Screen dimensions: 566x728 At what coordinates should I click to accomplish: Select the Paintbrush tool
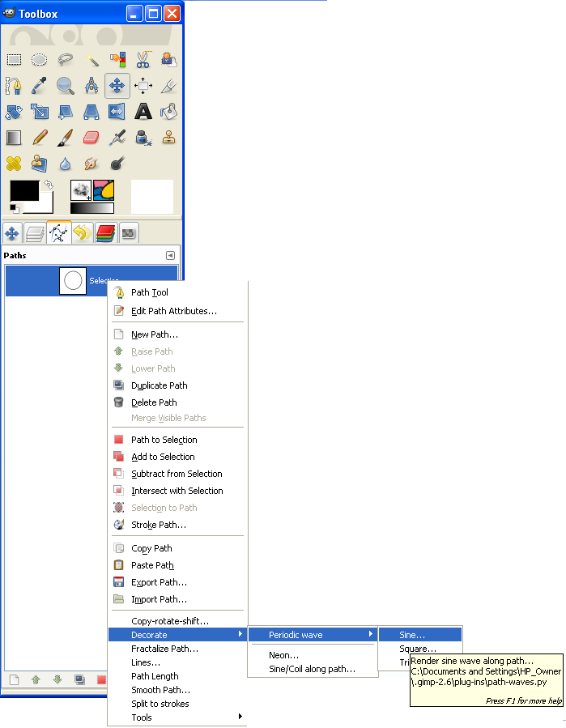(x=66, y=138)
